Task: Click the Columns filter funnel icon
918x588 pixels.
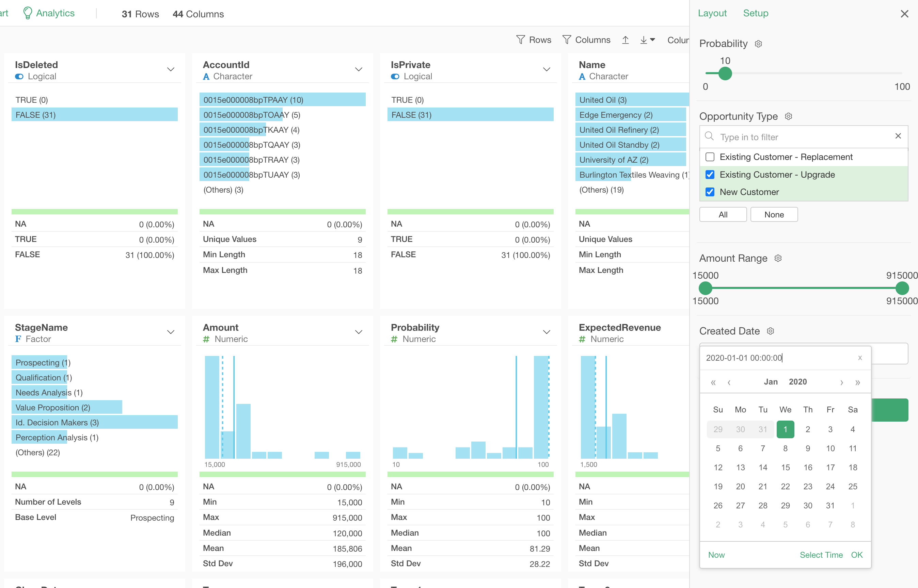Action: click(567, 40)
